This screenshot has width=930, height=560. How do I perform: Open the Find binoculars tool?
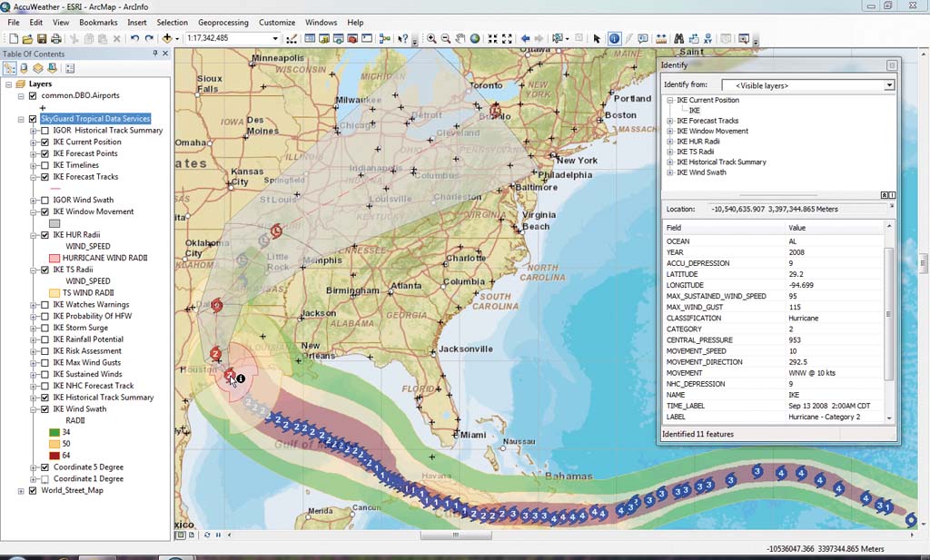pos(678,38)
